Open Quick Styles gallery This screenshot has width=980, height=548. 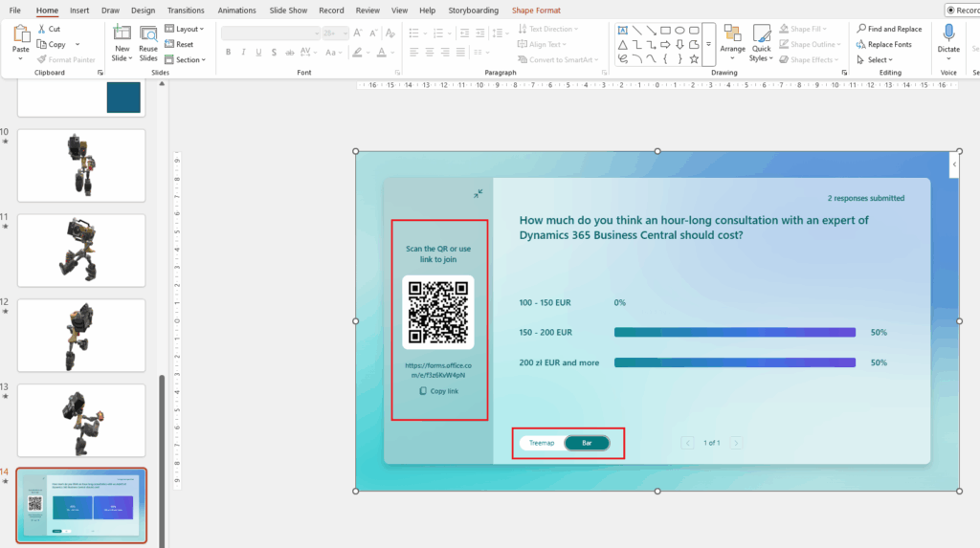(x=761, y=43)
